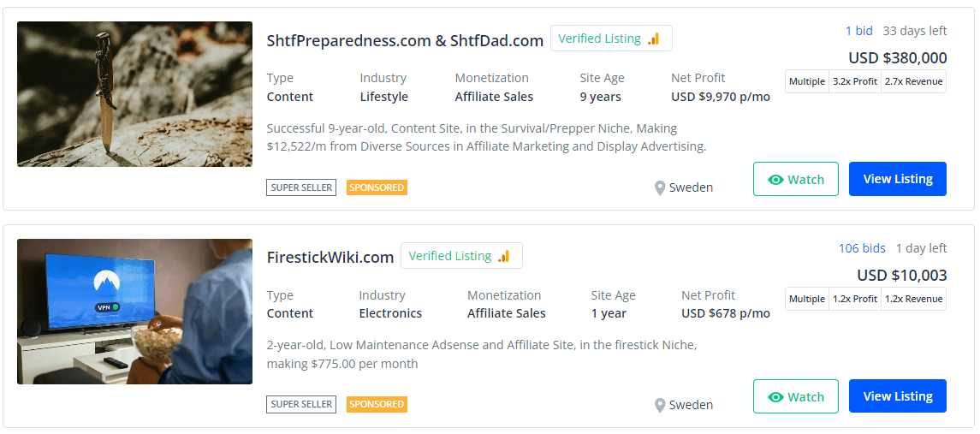
Task: Open View Listing for ShtfPreparedness.com
Action: [897, 179]
